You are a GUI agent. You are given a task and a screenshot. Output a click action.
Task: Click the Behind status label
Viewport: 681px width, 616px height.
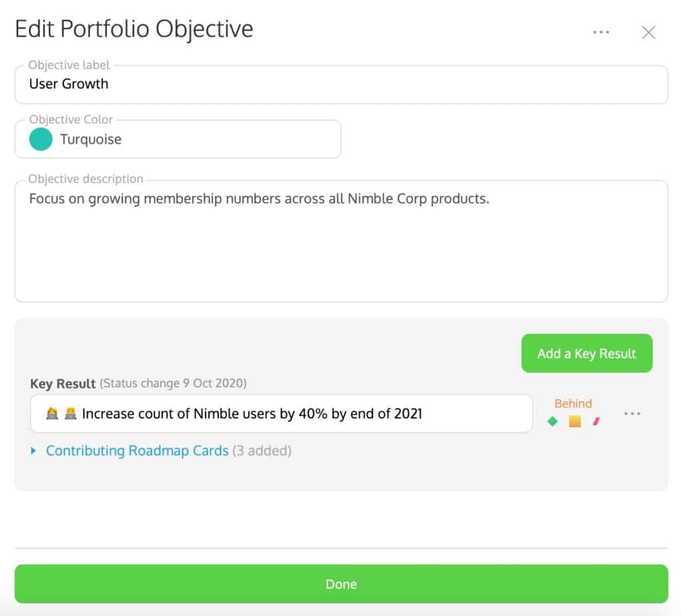coord(573,403)
